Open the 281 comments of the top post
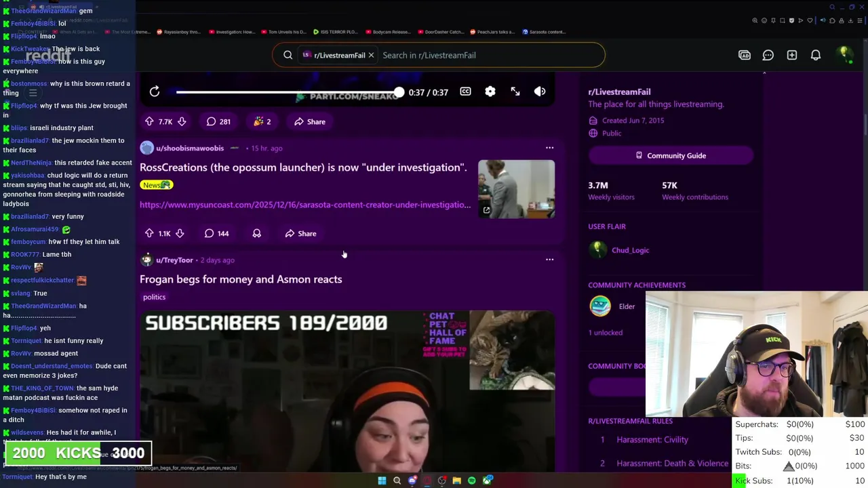This screenshot has height=488, width=868. tap(218, 121)
